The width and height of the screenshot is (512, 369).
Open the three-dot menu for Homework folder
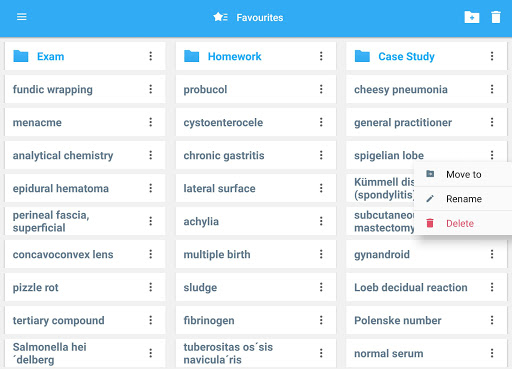321,56
